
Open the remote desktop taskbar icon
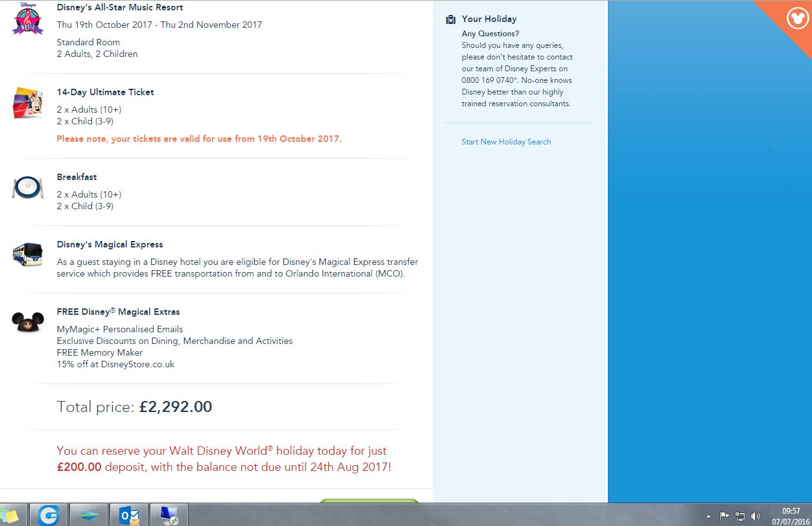[x=169, y=516]
